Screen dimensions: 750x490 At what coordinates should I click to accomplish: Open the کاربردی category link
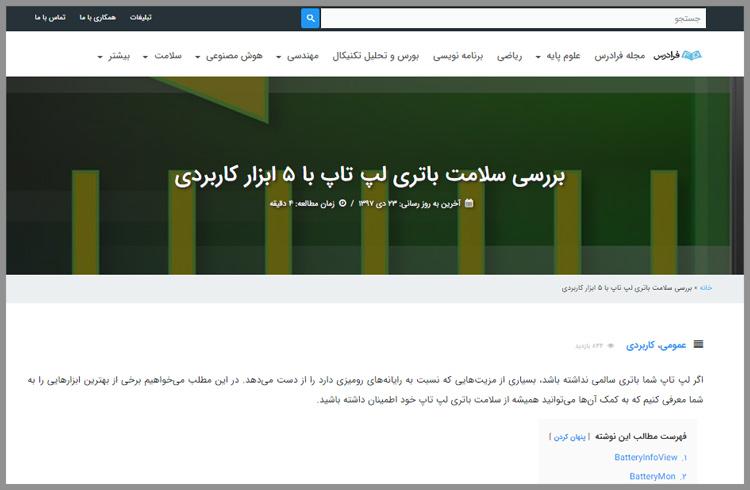click(x=642, y=345)
